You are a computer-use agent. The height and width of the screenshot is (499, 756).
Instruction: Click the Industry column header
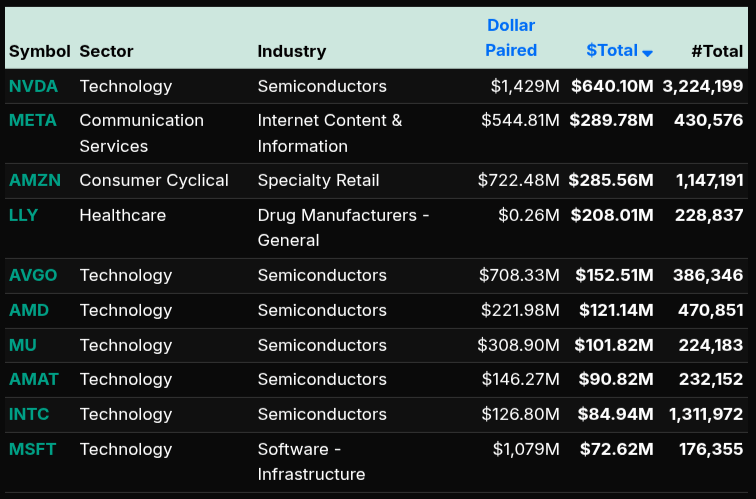click(292, 51)
